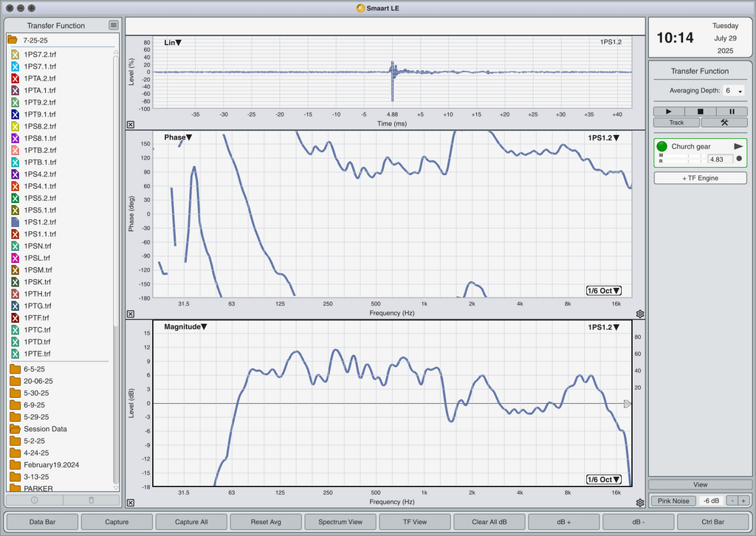Toggle visibility of 1PS7.2.trf trace

[x=15, y=55]
